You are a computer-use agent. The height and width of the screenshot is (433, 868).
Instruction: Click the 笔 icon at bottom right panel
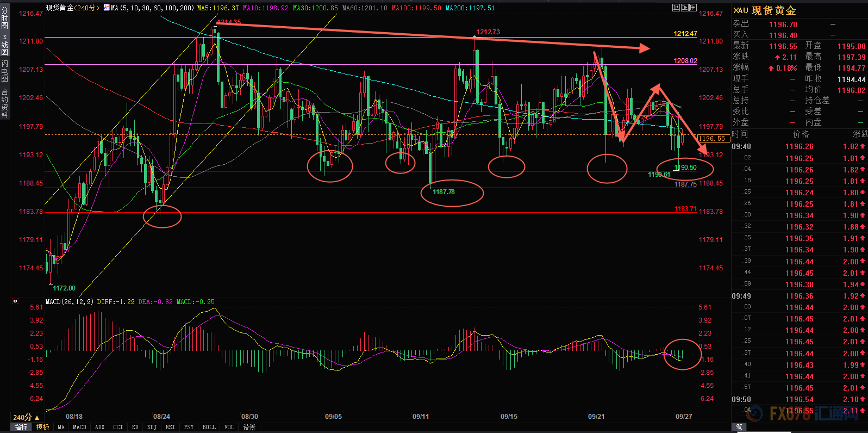(739, 427)
